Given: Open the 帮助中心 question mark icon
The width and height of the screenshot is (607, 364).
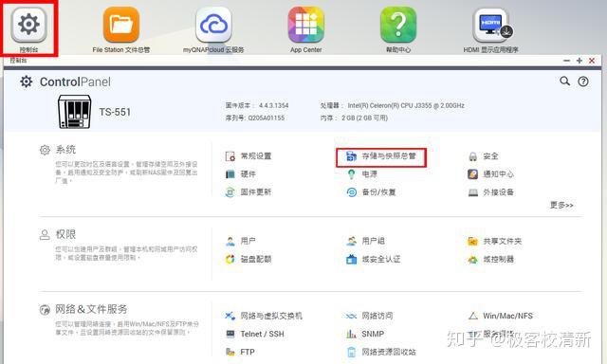Looking at the screenshot, I should [398, 26].
